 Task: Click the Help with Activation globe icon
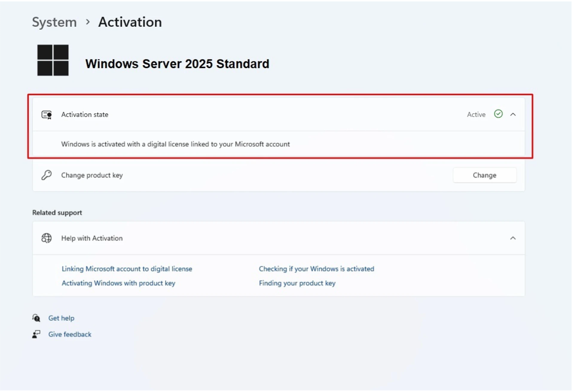[x=46, y=238]
